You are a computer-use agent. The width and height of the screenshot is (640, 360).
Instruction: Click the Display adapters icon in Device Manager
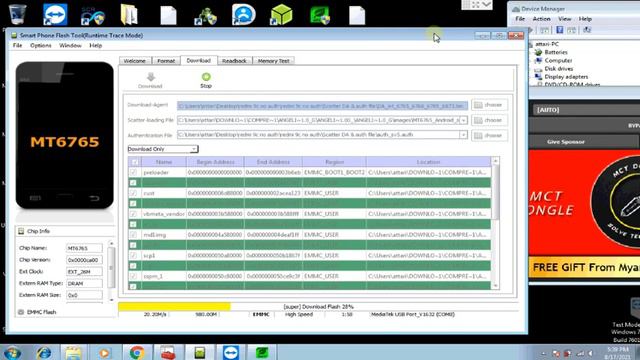538,76
